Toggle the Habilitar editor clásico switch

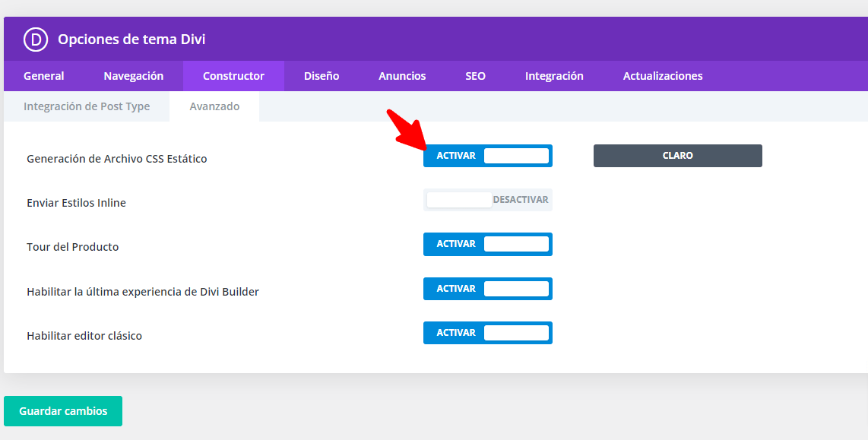488,333
